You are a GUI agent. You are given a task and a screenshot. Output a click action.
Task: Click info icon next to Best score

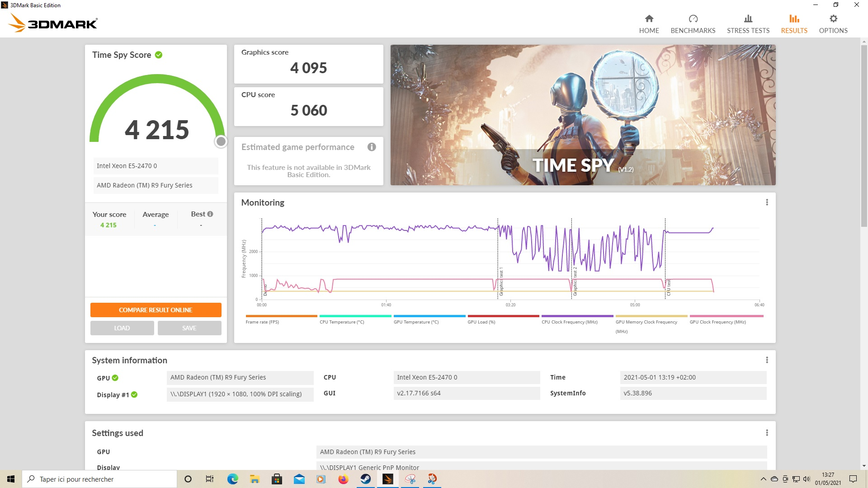210,214
